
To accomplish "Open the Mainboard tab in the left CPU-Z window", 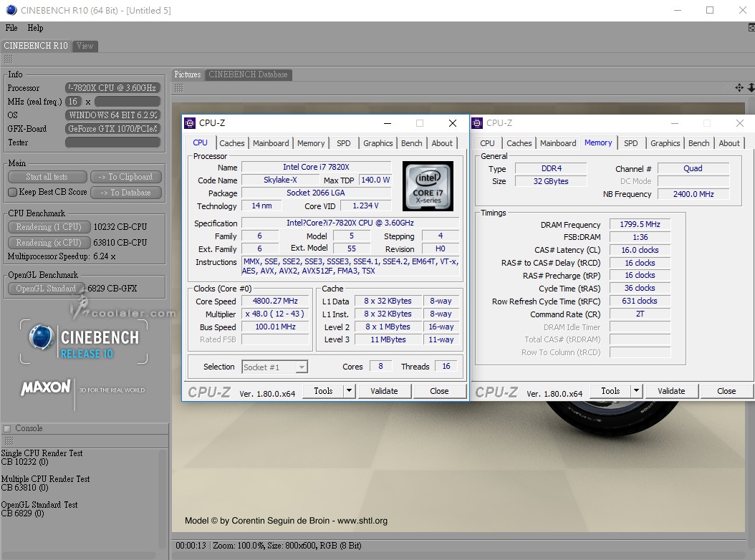I will 271,143.
